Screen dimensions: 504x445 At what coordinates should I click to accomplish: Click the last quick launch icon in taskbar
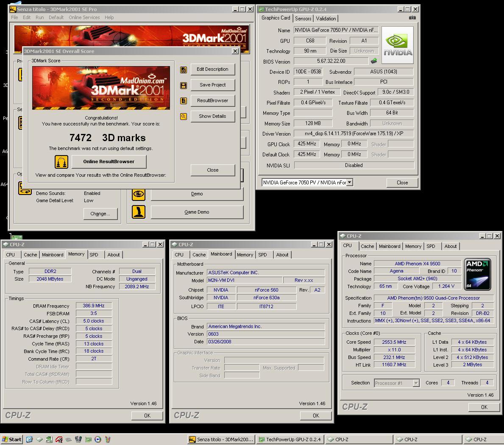pos(108,439)
